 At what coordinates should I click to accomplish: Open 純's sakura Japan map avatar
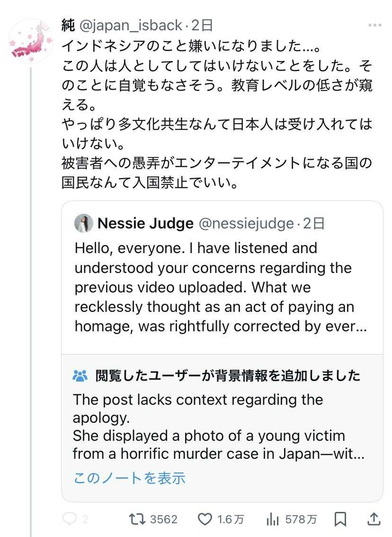31,41
